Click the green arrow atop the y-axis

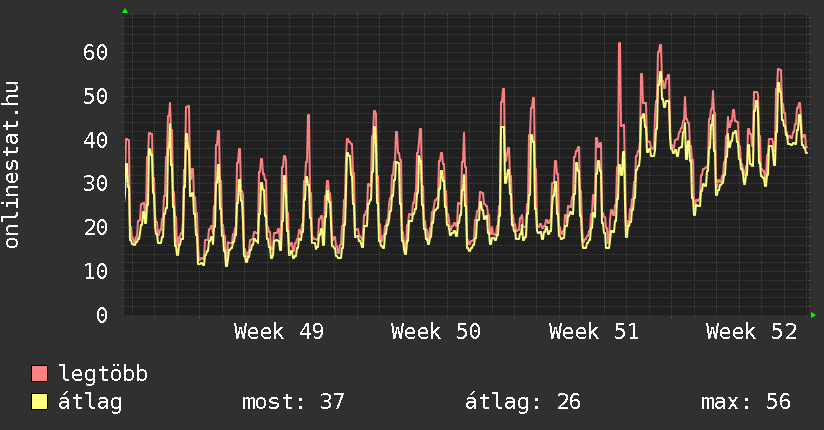125,11
